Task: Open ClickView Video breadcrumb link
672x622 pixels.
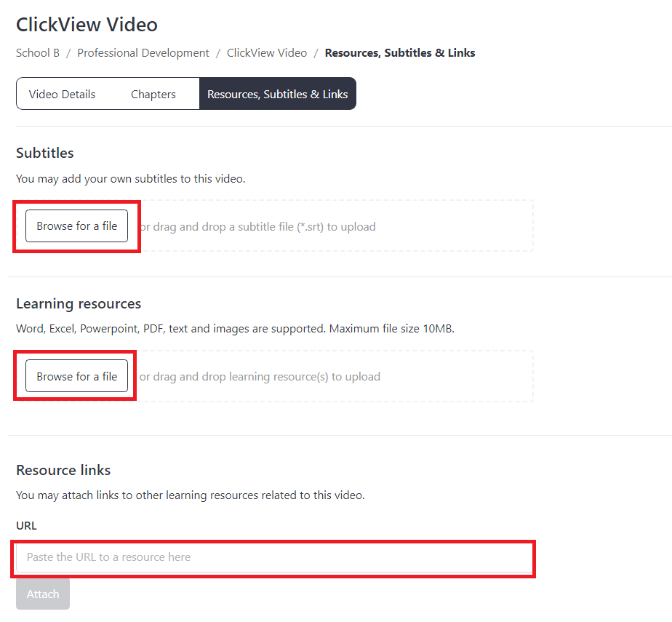Action: pyautogui.click(x=267, y=52)
